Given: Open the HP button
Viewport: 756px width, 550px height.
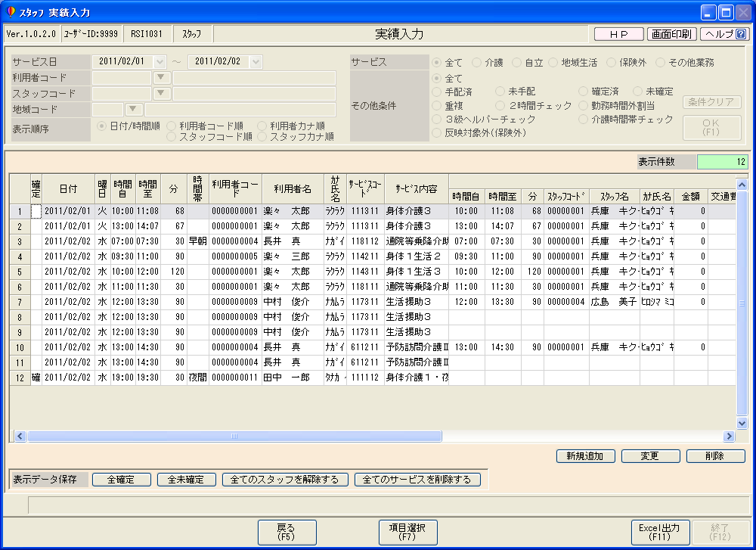Looking at the screenshot, I should click(619, 34).
